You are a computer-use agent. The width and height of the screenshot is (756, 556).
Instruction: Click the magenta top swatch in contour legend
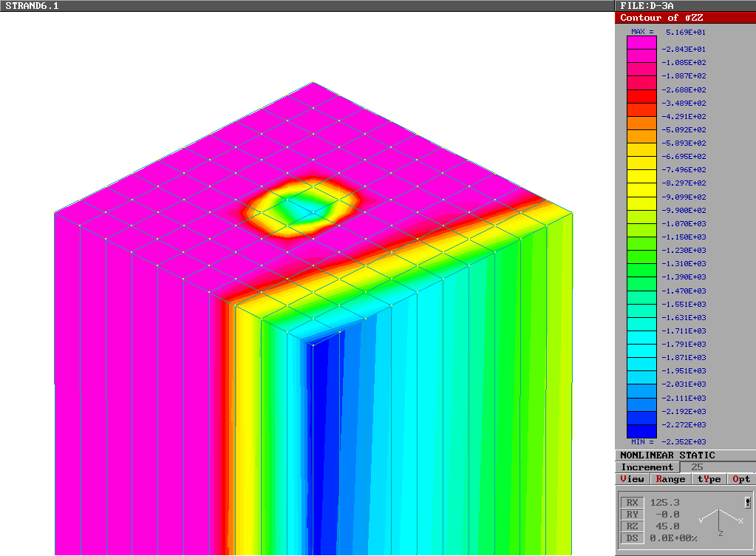click(641, 42)
